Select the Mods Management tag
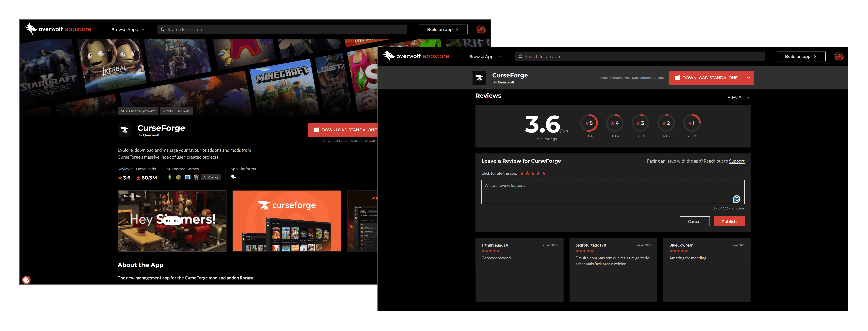Image resolution: width=868 pixels, height=331 pixels. coord(137,111)
